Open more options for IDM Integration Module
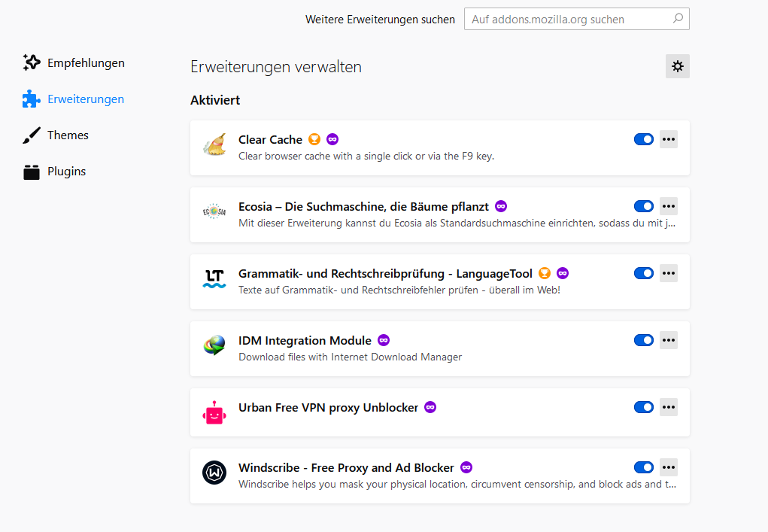The width and height of the screenshot is (768, 532). coord(669,340)
